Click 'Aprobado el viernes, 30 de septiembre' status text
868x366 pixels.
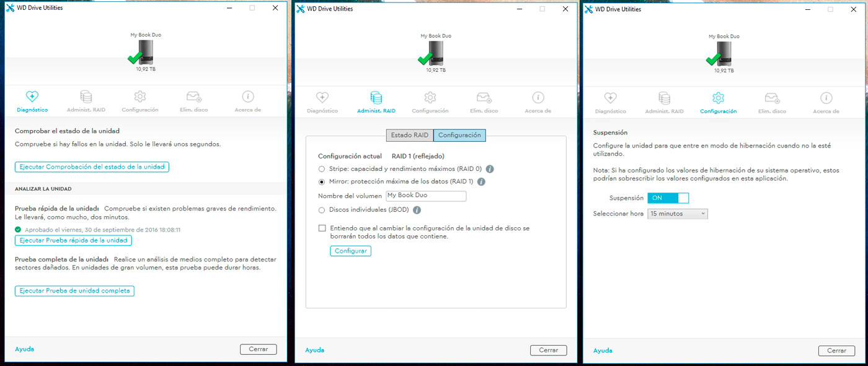click(102, 230)
